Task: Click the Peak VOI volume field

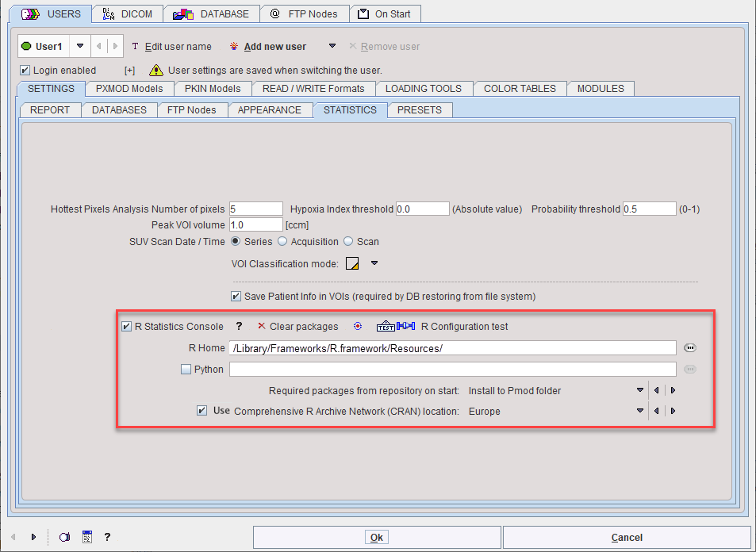Action: click(x=256, y=224)
